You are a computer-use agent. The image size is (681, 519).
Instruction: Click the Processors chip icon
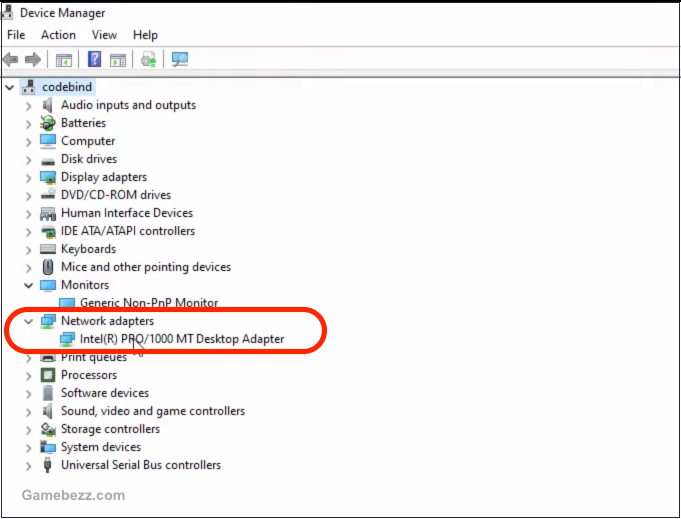(x=48, y=375)
